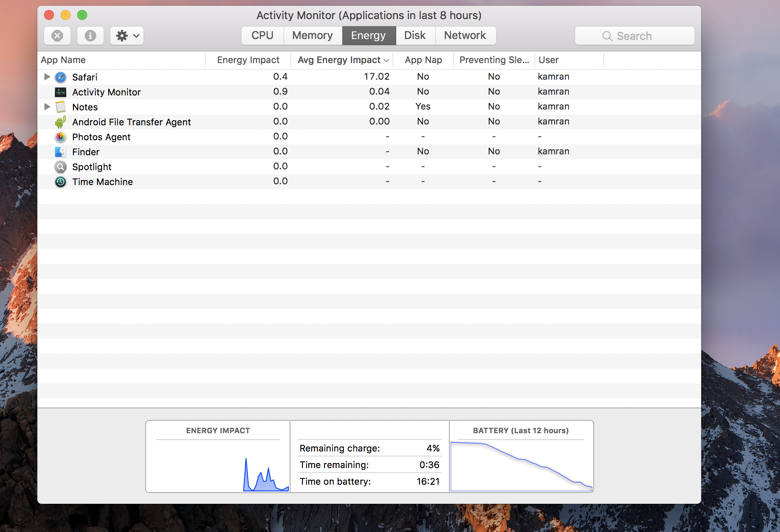
Task: Click the Safari app icon
Action: pyautogui.click(x=61, y=77)
